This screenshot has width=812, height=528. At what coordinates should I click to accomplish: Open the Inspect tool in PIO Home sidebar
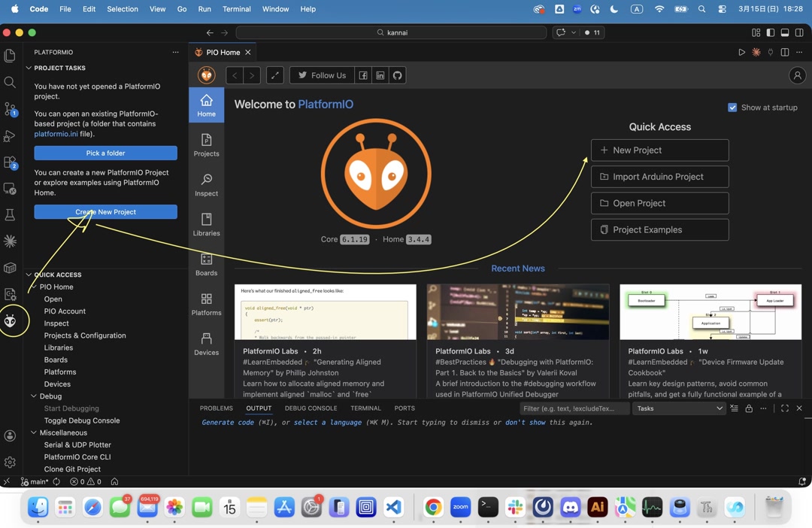pos(206,183)
